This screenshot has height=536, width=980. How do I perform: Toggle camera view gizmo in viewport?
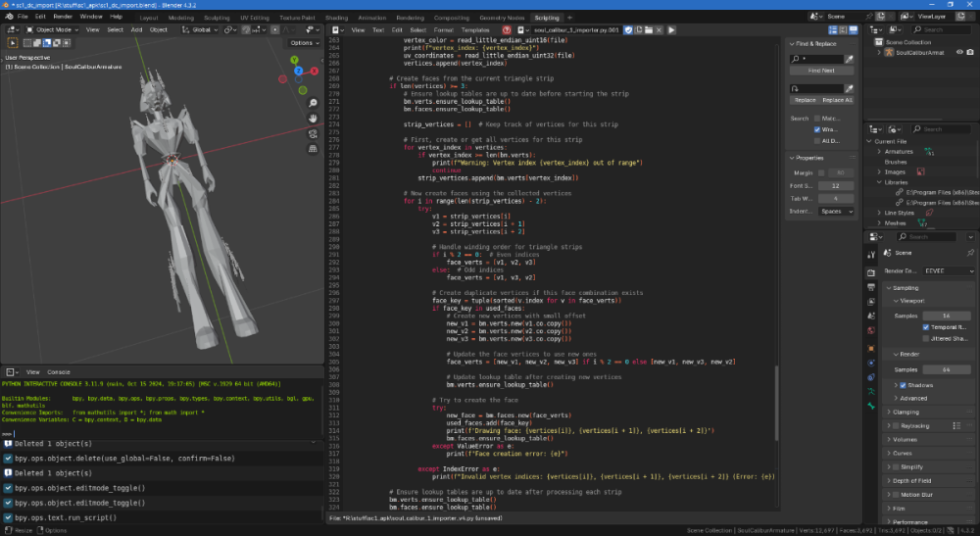(x=313, y=134)
